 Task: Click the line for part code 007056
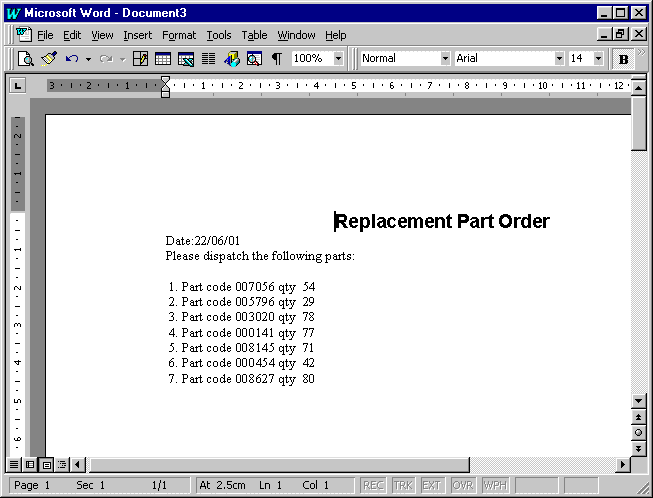coord(242,287)
